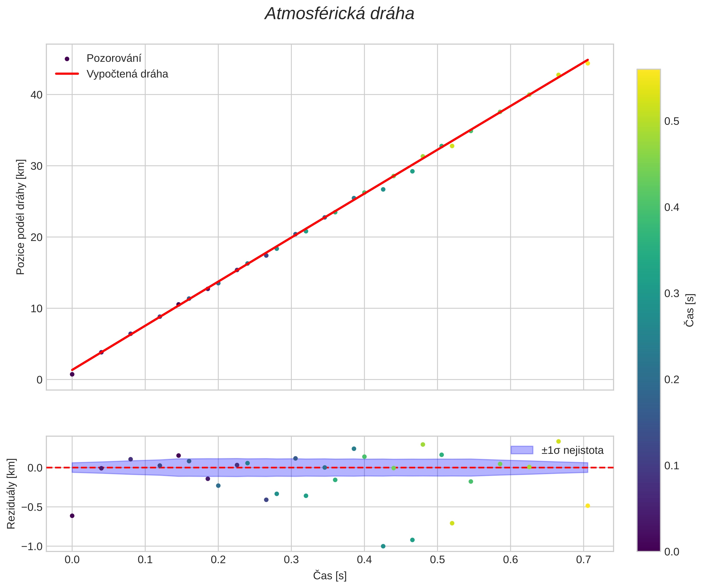This screenshot has width=702, height=588.
Task: Click the yellow residual point near -0.7
Action: coord(452,523)
